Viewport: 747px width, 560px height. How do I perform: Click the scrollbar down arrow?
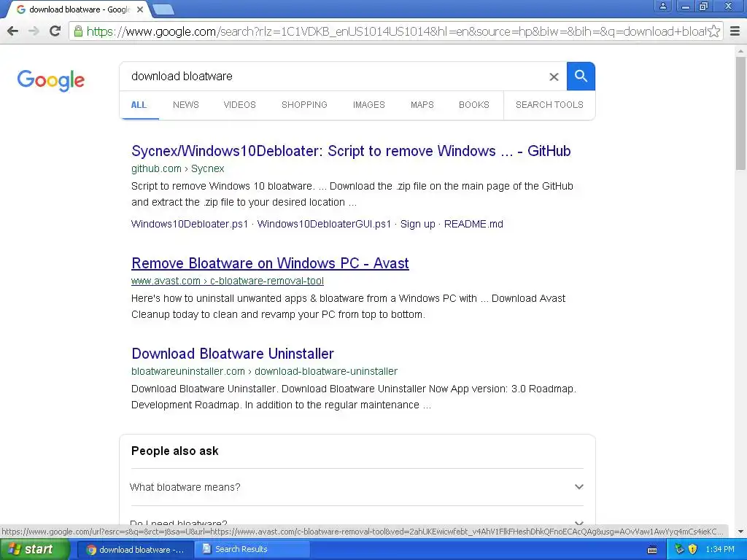tap(740, 532)
